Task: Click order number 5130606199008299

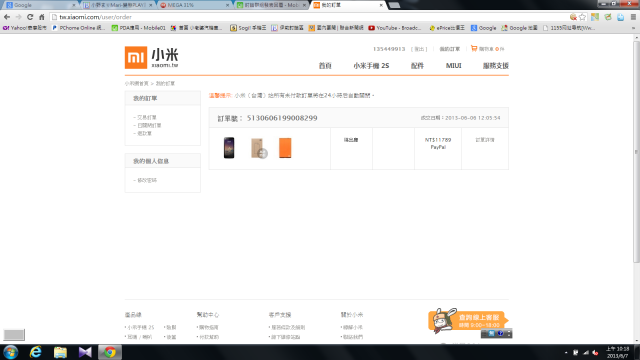Action: (282, 118)
